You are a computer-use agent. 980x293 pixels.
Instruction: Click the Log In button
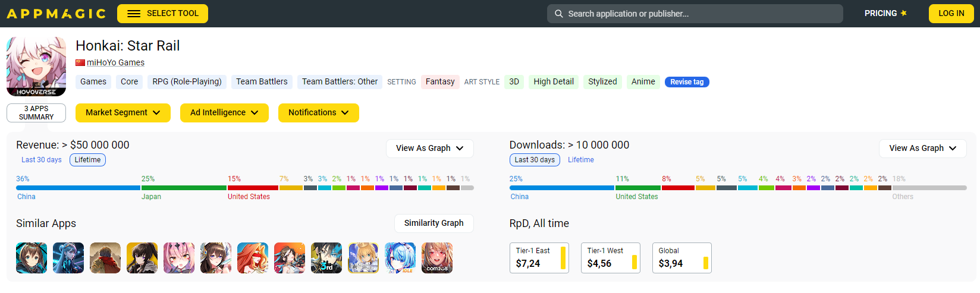tap(951, 14)
